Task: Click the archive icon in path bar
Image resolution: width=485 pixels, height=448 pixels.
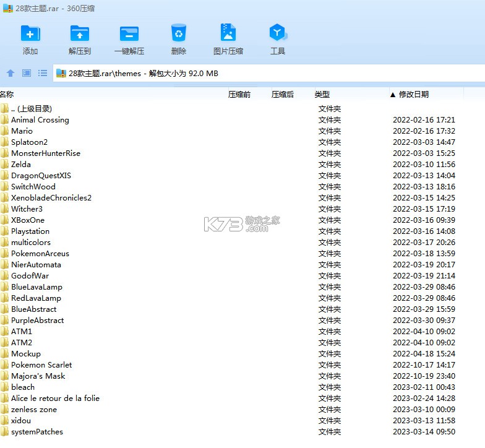Action: click(61, 73)
